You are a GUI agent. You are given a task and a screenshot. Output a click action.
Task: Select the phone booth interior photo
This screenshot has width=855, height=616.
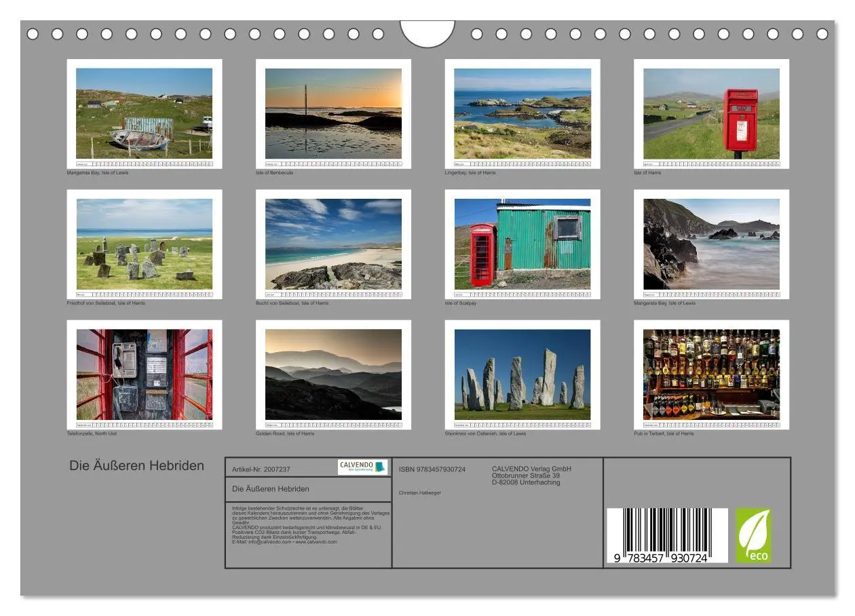tap(145, 374)
